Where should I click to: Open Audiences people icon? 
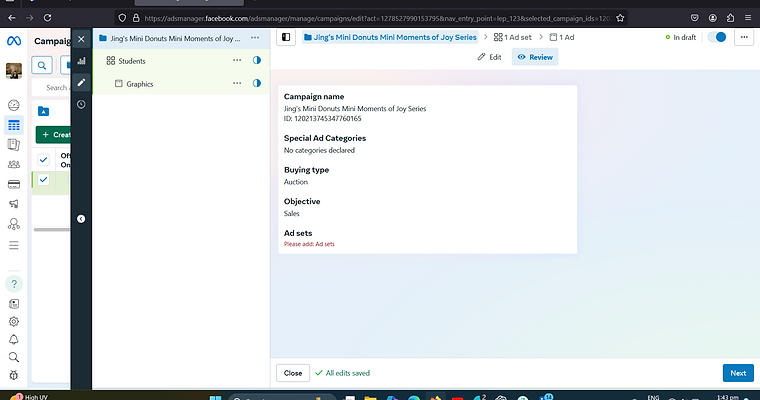click(x=14, y=164)
